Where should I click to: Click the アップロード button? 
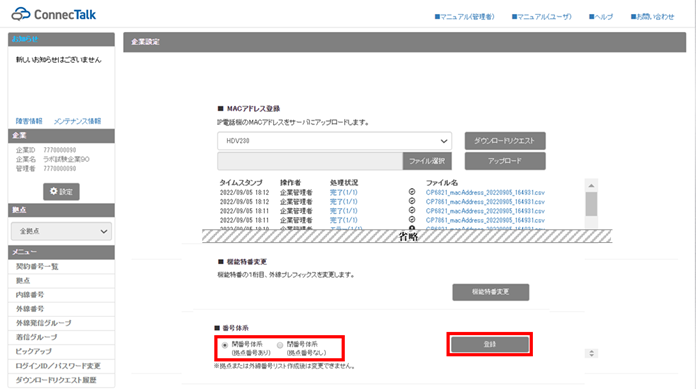click(505, 161)
